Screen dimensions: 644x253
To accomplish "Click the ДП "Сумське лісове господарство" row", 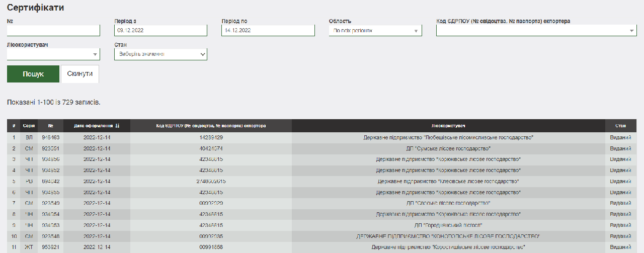I will (448, 148).
